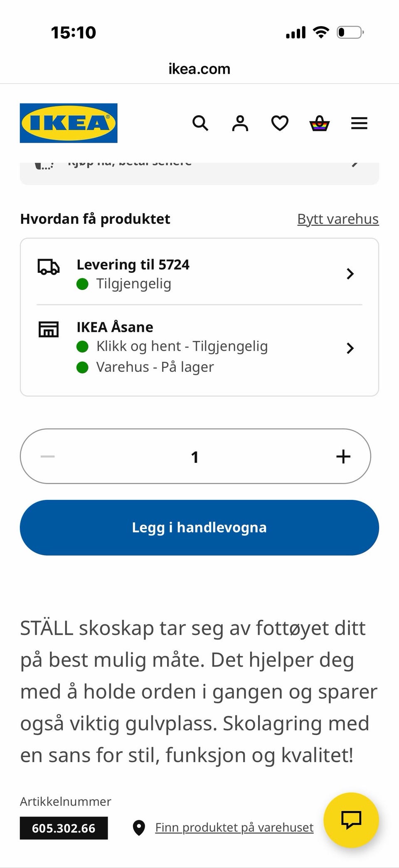
Task: Open the favorites heart icon
Action: coord(280,123)
